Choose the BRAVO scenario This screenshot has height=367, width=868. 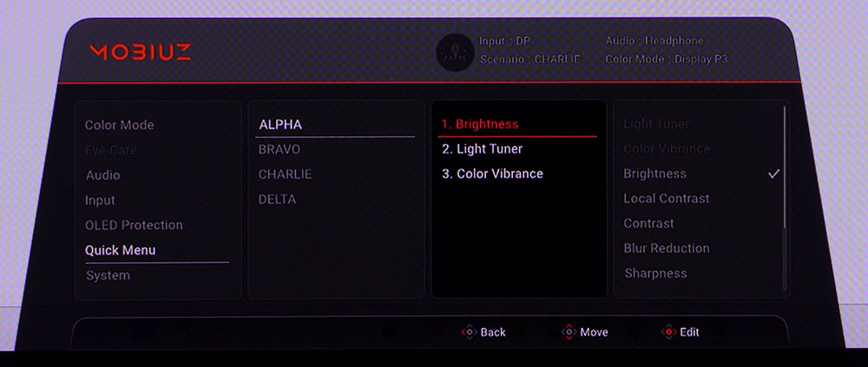tap(279, 149)
